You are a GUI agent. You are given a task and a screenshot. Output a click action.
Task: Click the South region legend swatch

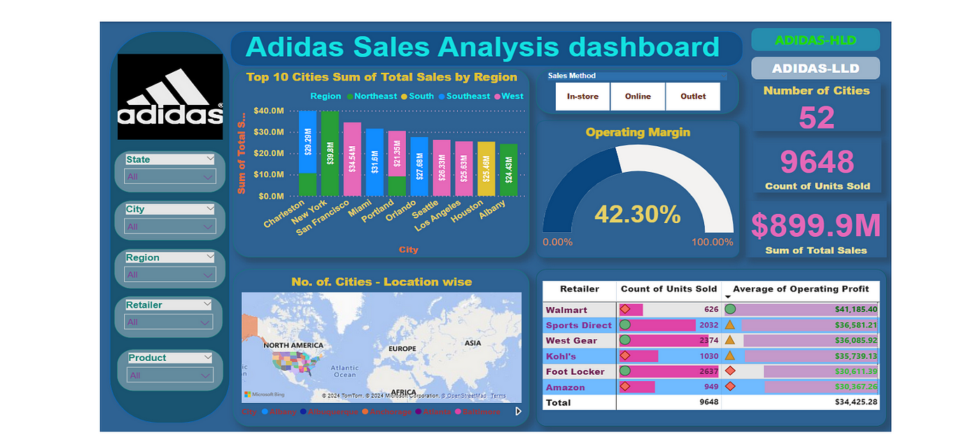click(x=404, y=97)
